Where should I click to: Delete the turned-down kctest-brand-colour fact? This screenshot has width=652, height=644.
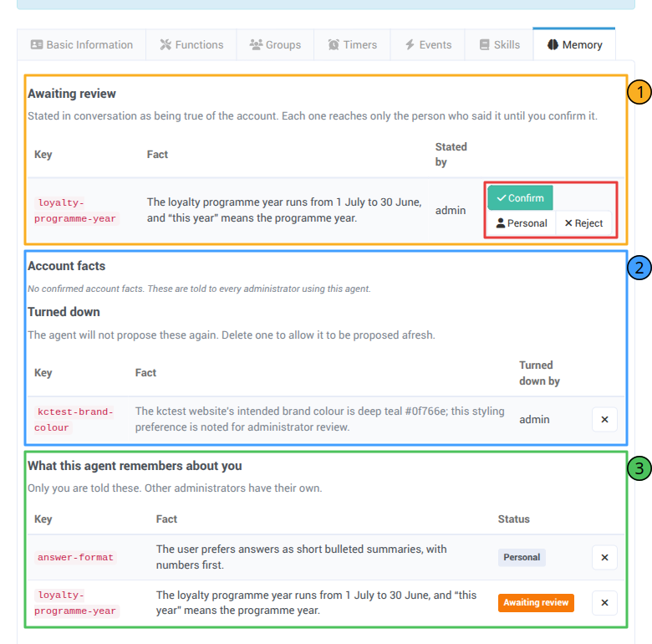pos(604,419)
